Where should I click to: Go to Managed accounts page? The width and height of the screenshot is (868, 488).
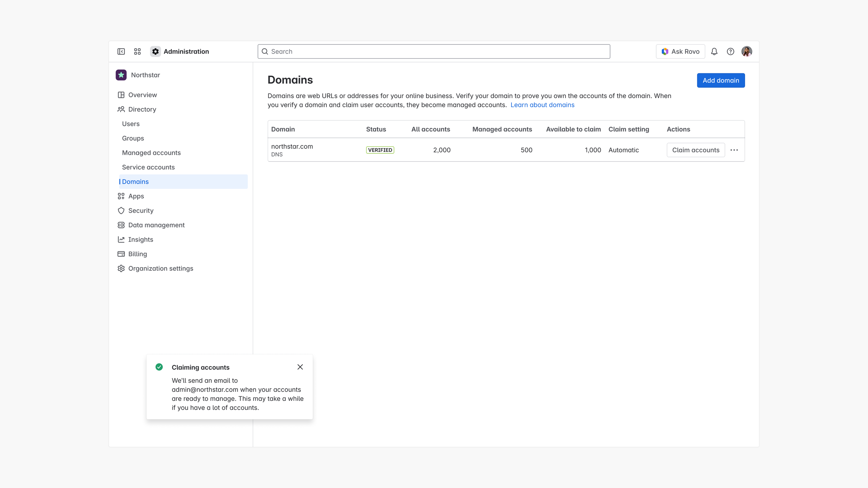tap(151, 153)
